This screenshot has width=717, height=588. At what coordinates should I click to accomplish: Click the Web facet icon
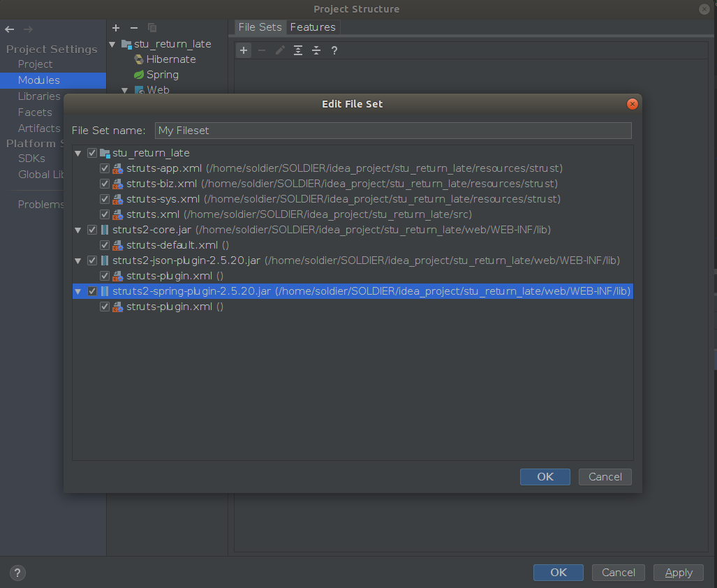(x=140, y=90)
